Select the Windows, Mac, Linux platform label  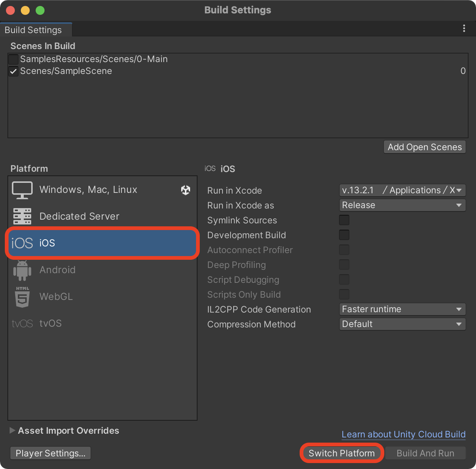(88, 190)
